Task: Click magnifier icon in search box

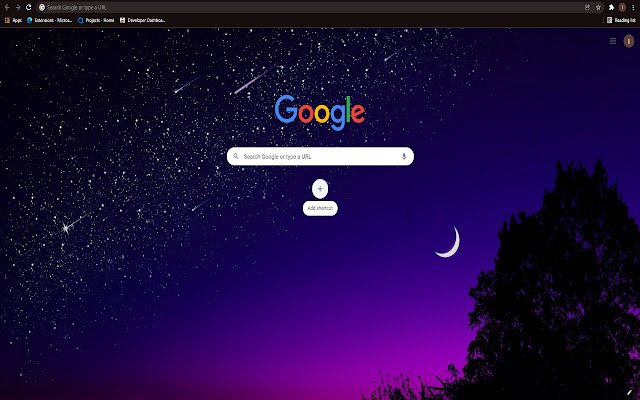Action: [236, 156]
